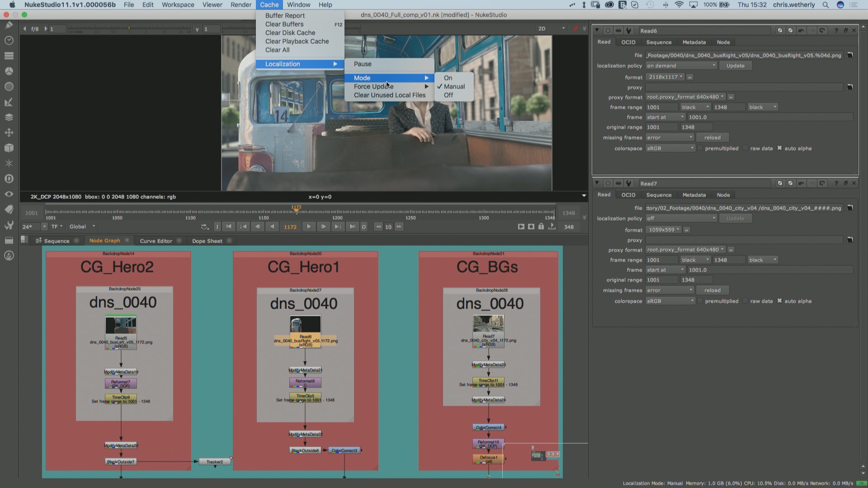Click the Deep nodes icon marked D
This screenshot has width=868, height=488.
coord(9,178)
